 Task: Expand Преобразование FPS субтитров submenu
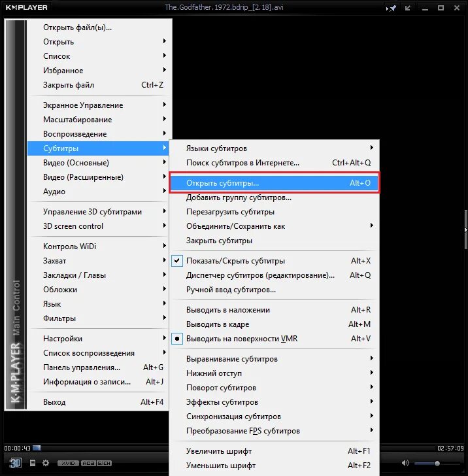[274, 431]
